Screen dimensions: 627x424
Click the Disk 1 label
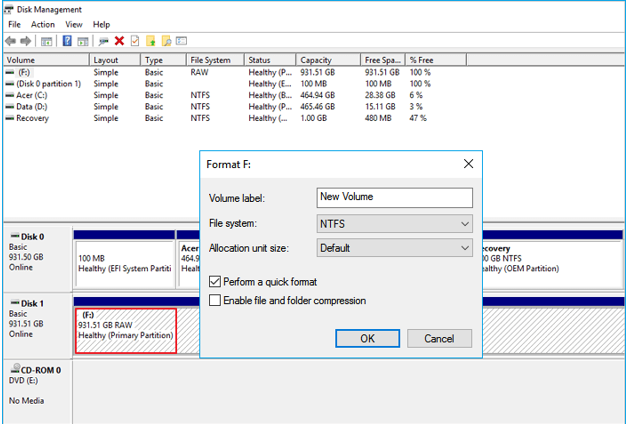[x=33, y=304]
